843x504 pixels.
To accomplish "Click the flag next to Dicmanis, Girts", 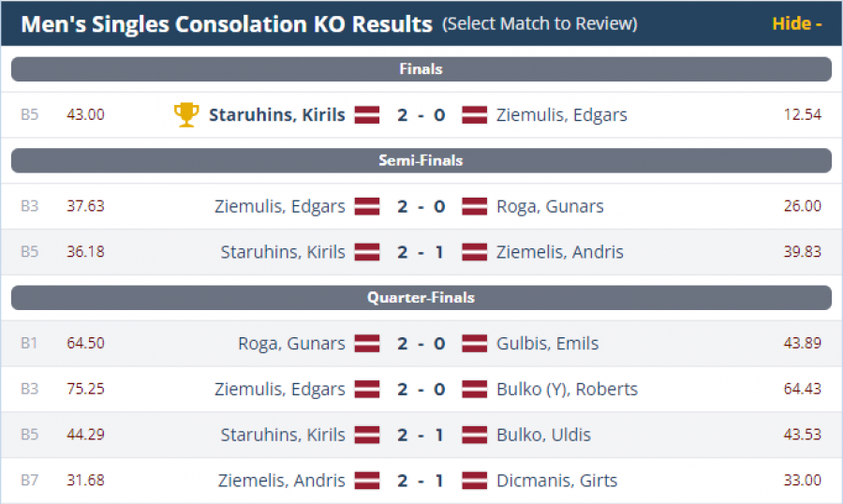I will [x=475, y=481].
